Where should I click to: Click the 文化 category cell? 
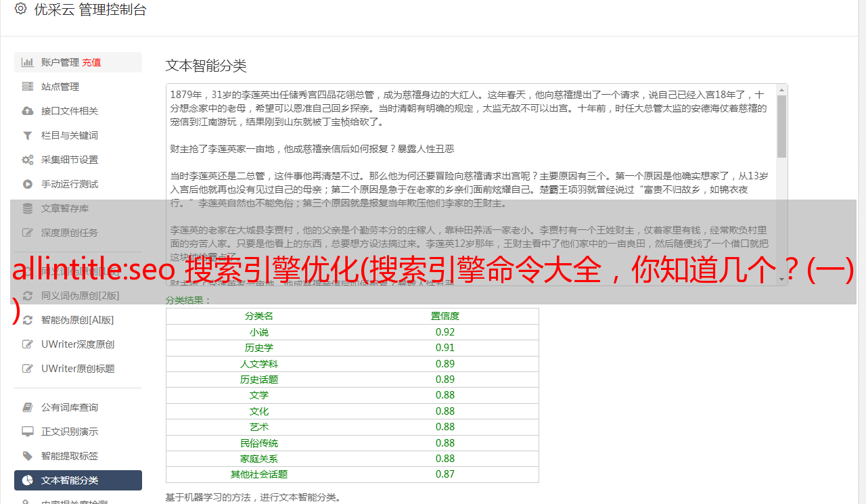(x=259, y=411)
